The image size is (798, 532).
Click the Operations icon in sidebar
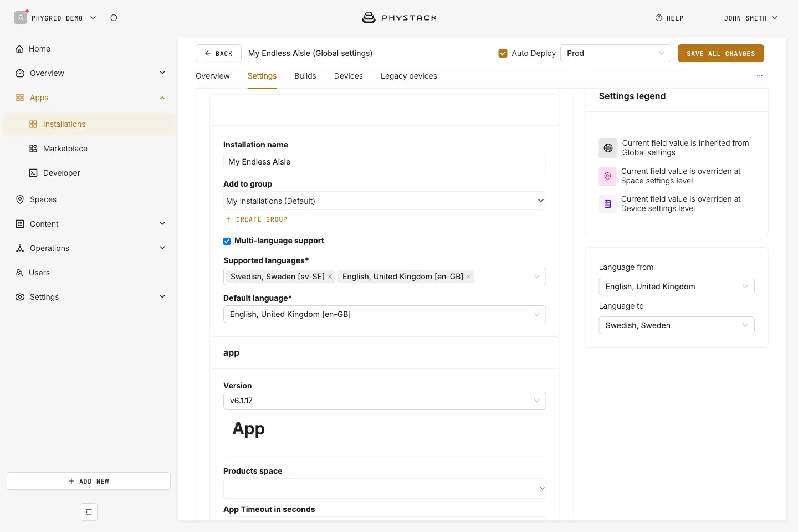(20, 248)
